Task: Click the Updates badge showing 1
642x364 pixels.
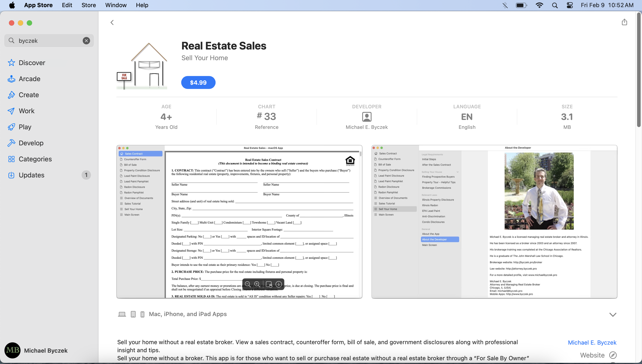Action: pos(86,175)
